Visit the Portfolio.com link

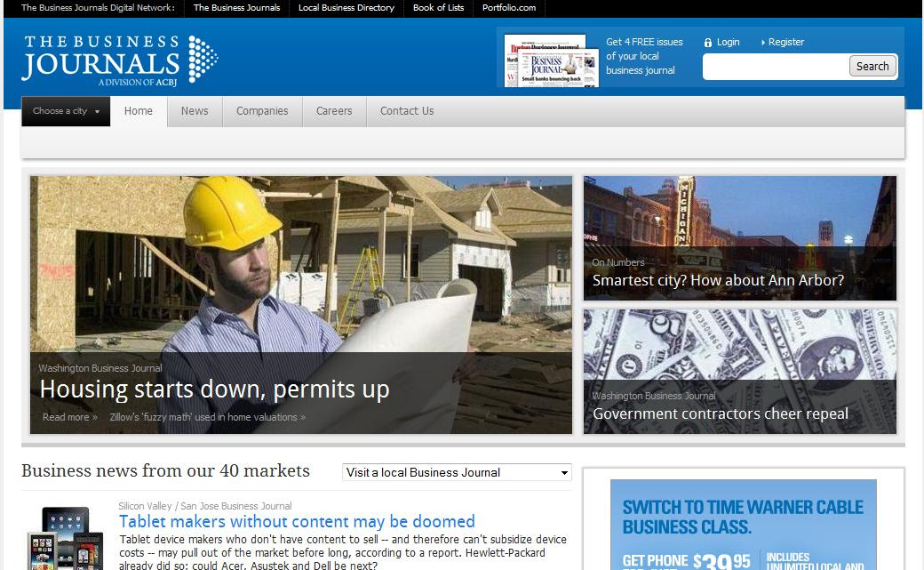[x=509, y=8]
